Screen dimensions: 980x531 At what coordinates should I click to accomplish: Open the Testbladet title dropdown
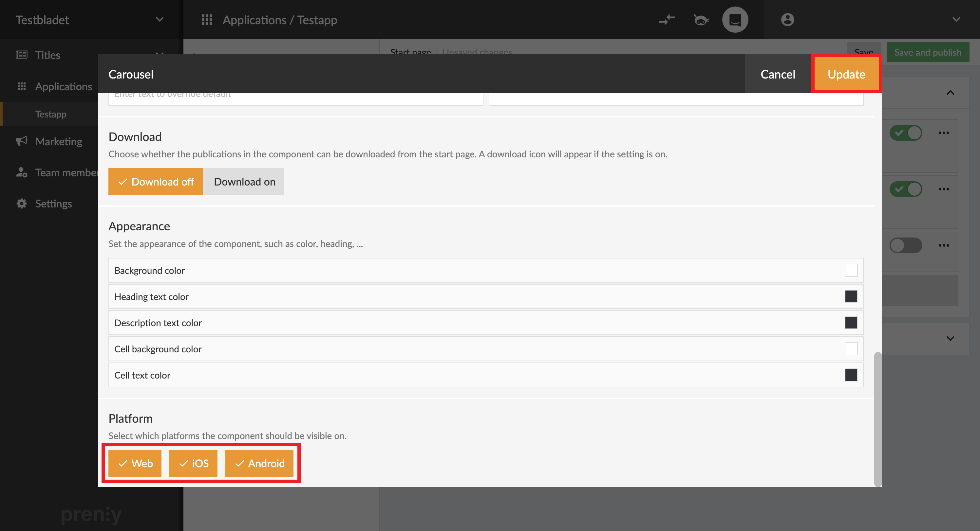pyautogui.click(x=160, y=19)
